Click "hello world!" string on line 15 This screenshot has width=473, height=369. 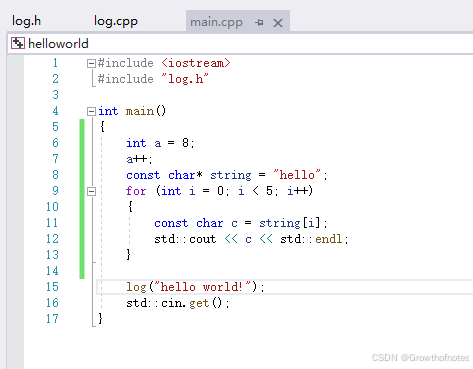[202, 287]
